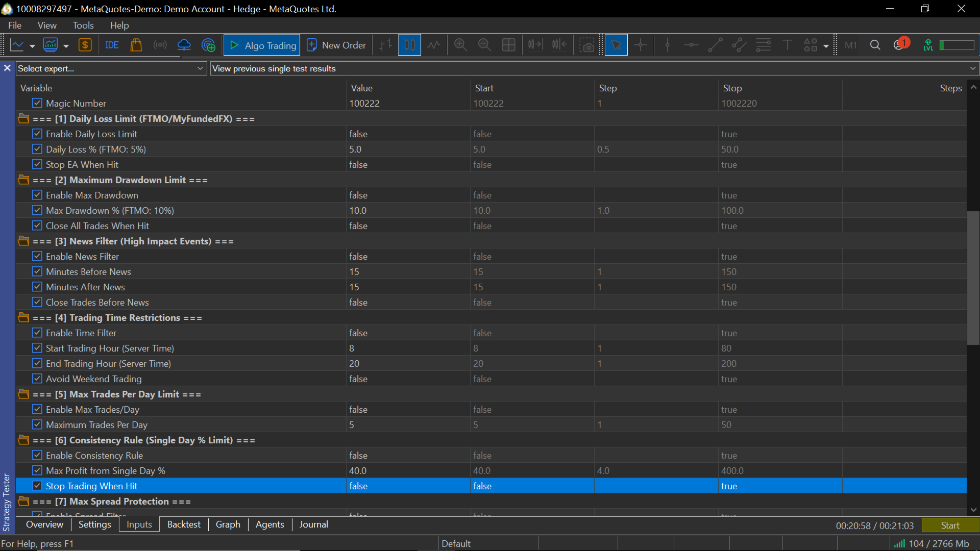Select the trendline drawing tool
The image size is (980, 551).
715,45
